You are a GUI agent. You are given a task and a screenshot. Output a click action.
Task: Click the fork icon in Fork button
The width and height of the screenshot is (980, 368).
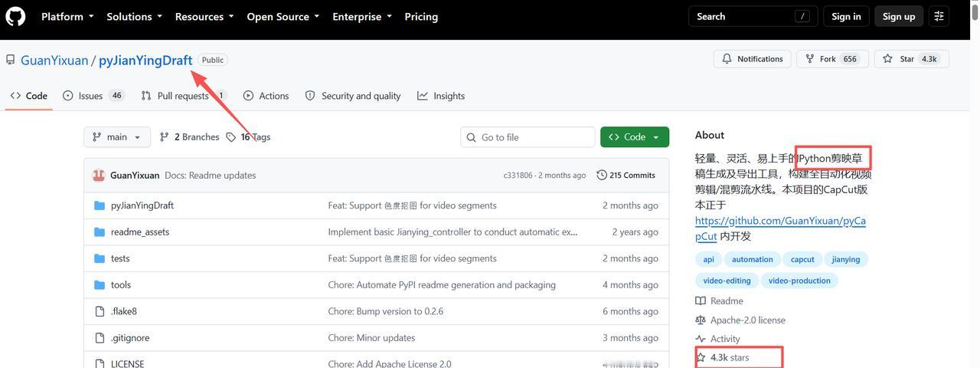coord(809,59)
